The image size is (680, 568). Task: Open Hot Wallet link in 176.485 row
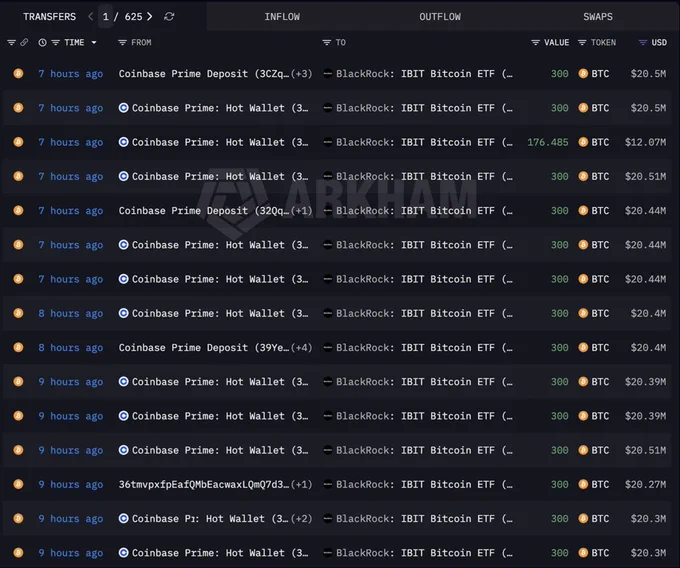220,142
